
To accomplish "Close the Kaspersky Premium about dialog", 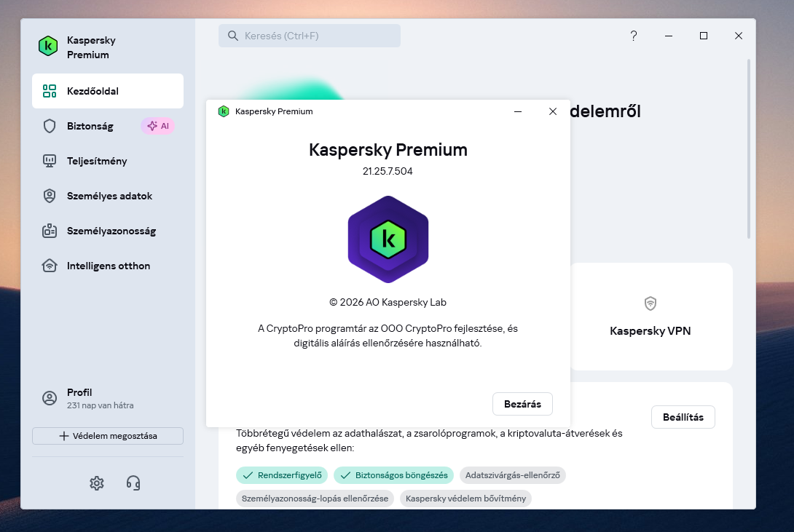I will click(x=553, y=111).
